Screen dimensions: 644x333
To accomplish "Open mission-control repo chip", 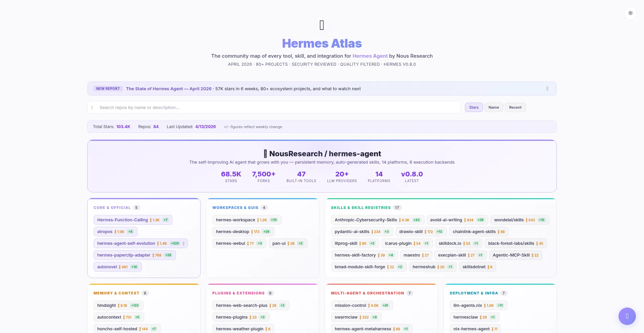I will point(362,306).
